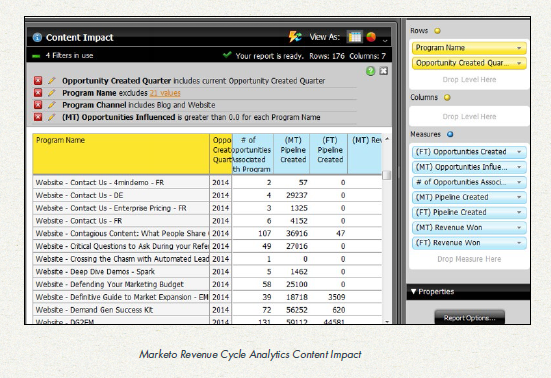
Task: Click cell value 56252
Action: (297, 310)
